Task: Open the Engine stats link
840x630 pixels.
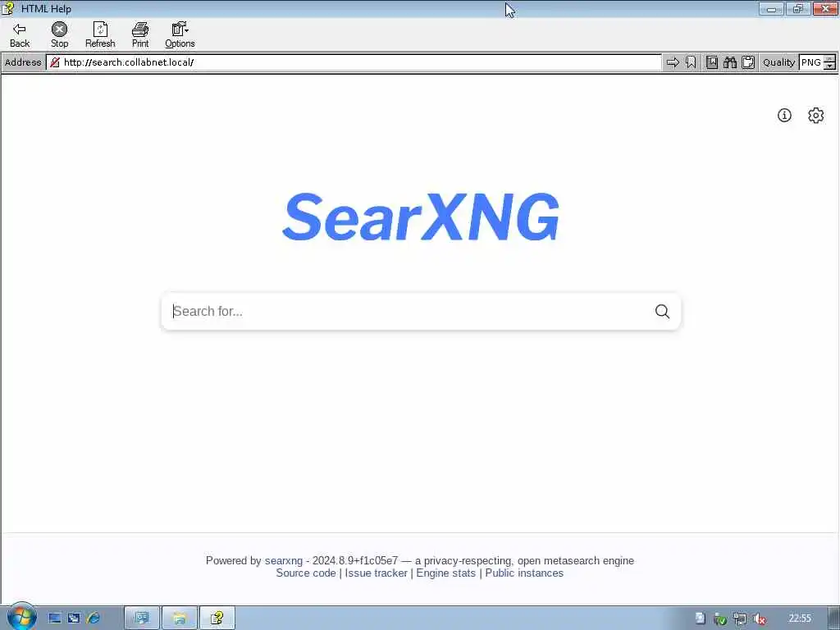Action: click(x=445, y=573)
